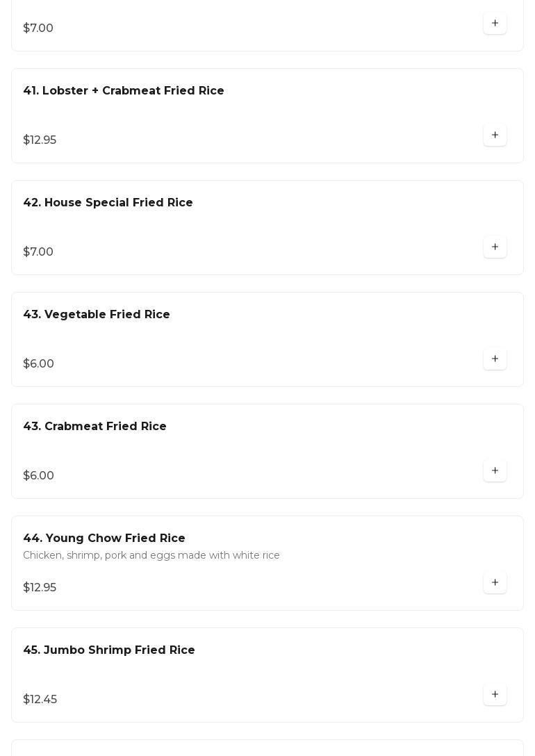Click the Young Chow Fried Rice ingredients description
Image resolution: width=535 pixels, height=756 pixels.
[x=151, y=556]
